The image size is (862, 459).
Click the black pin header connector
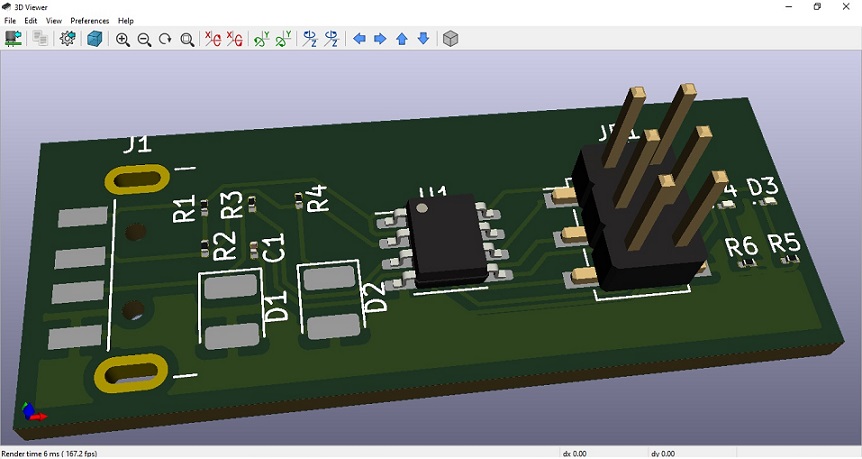[x=640, y=220]
